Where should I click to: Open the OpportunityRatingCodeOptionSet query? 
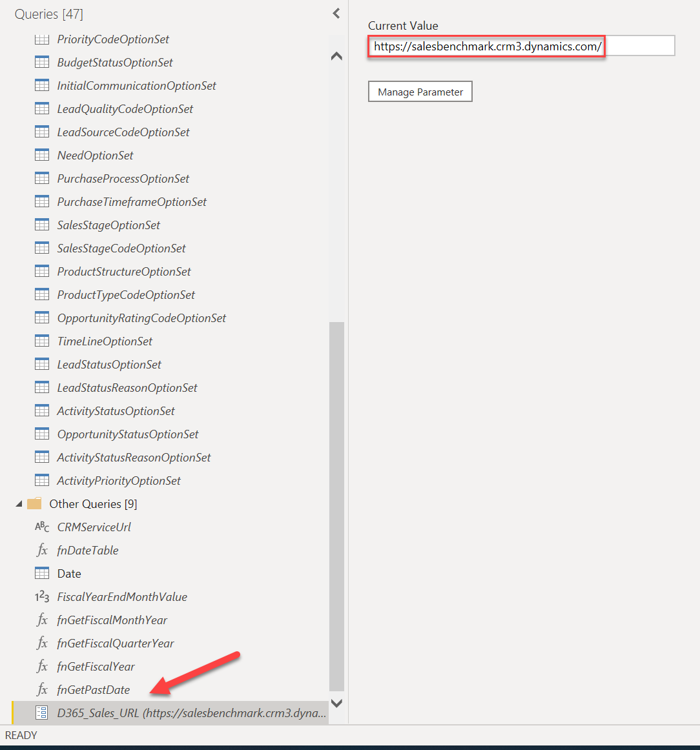(141, 318)
